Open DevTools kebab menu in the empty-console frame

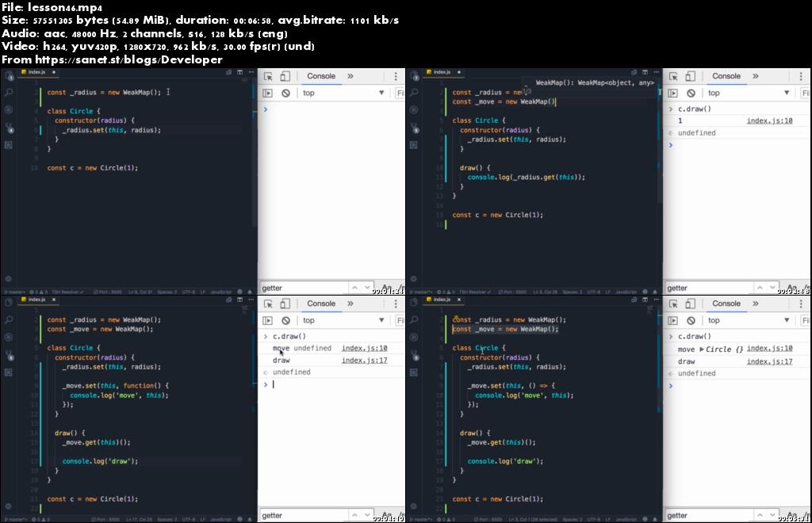[x=396, y=76]
